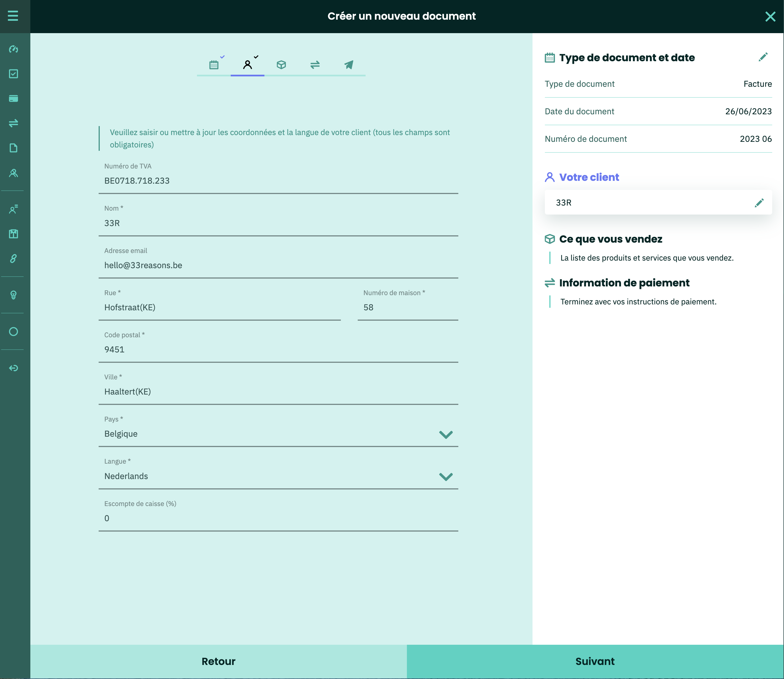The image size is (784, 679).
Task: Select the client person step tab
Action: 248,65
